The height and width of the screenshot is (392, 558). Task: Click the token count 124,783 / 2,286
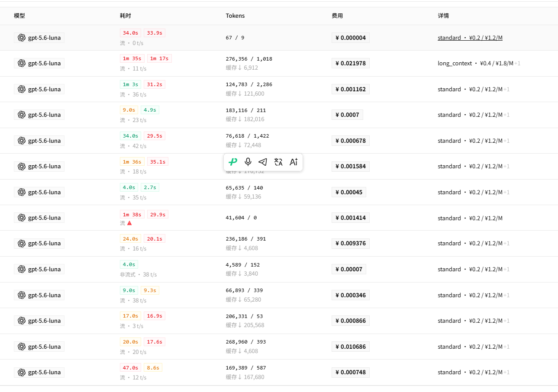tap(249, 84)
